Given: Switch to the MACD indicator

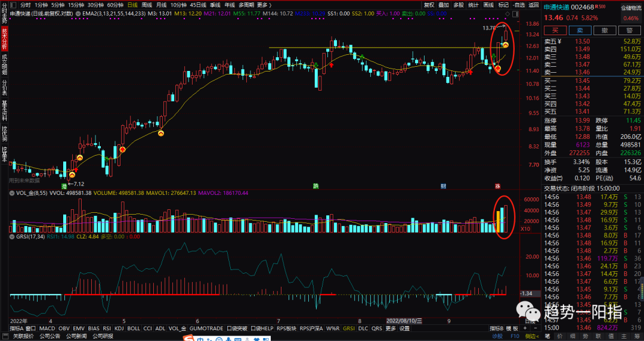Looking at the screenshot, I should pos(47,328).
